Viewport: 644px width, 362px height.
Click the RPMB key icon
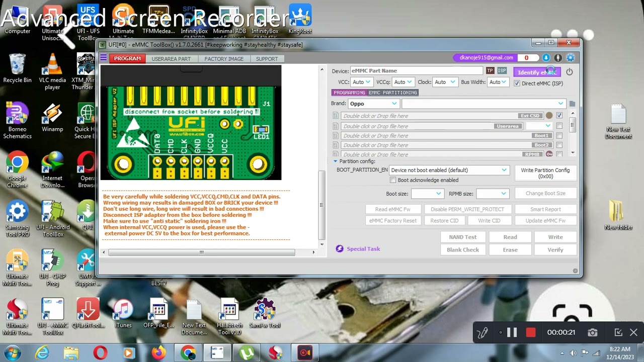[549, 154]
